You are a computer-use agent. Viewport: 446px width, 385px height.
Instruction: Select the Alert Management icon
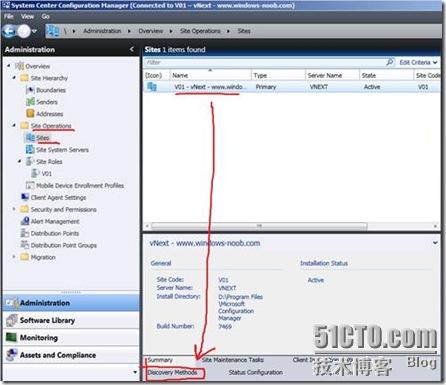[25, 221]
